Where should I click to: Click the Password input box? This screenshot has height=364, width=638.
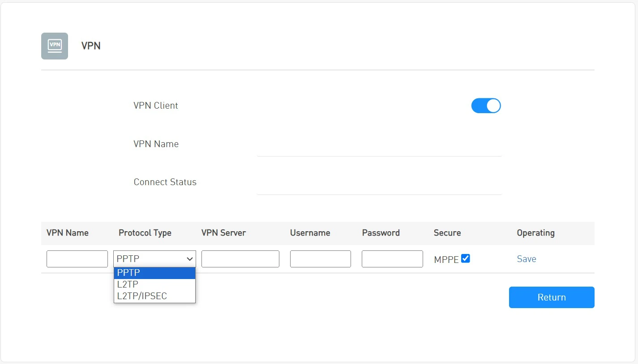coord(392,259)
